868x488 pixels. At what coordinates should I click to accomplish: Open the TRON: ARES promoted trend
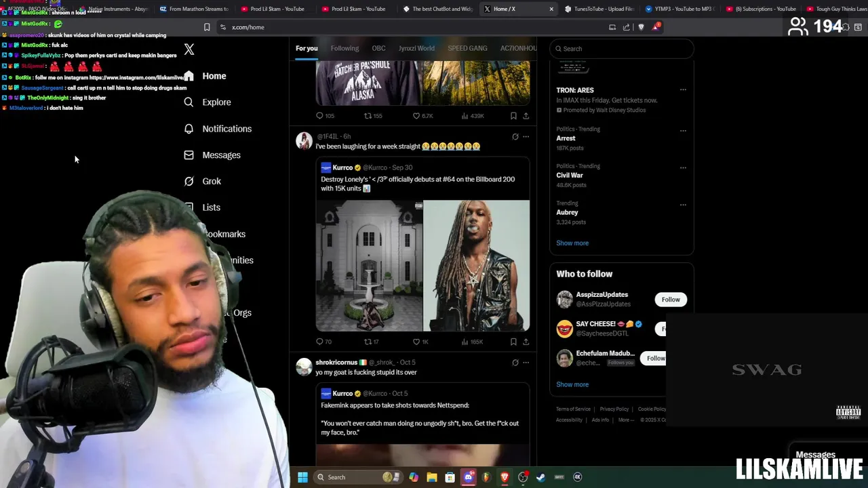(575, 90)
